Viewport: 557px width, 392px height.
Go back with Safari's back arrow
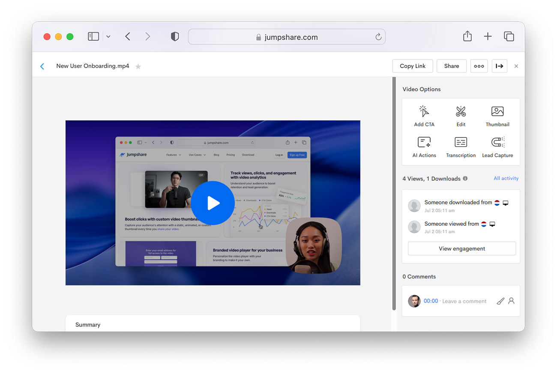[128, 36]
